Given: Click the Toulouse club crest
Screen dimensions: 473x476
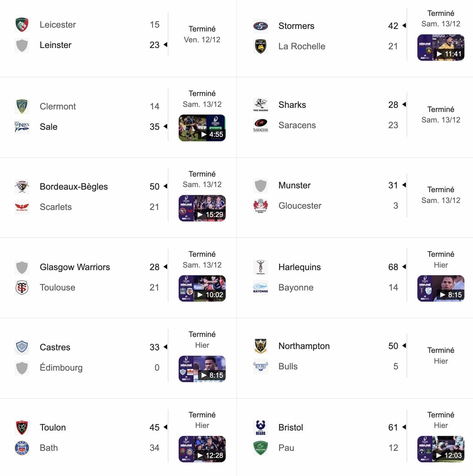Looking at the screenshot, I should (22, 288).
